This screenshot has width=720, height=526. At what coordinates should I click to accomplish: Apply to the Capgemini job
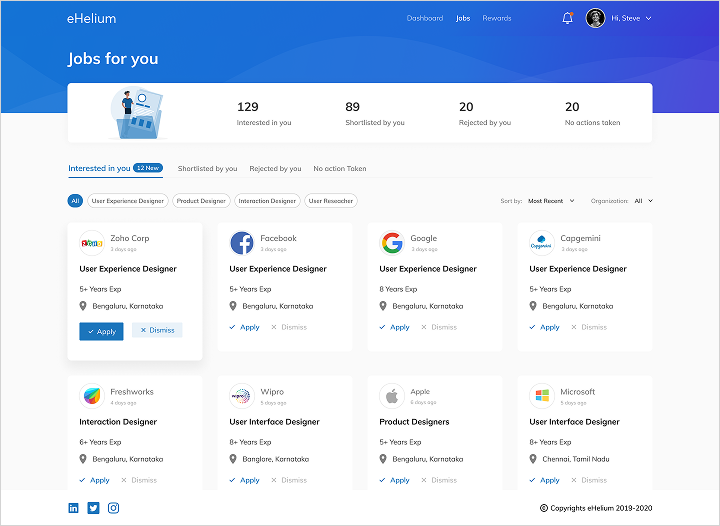[545, 327]
